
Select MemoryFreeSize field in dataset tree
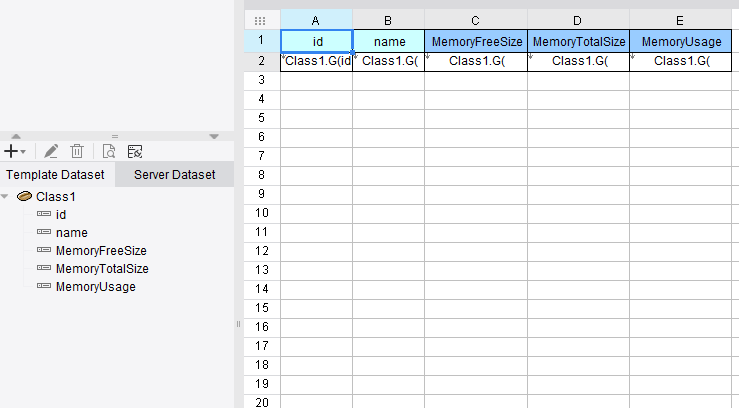101,251
